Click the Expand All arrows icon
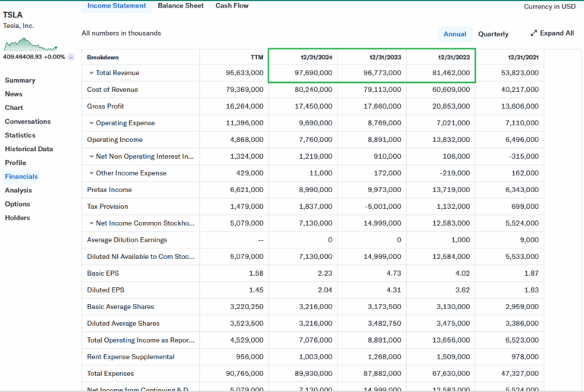Viewport: 584px width, 392px height. (534, 33)
